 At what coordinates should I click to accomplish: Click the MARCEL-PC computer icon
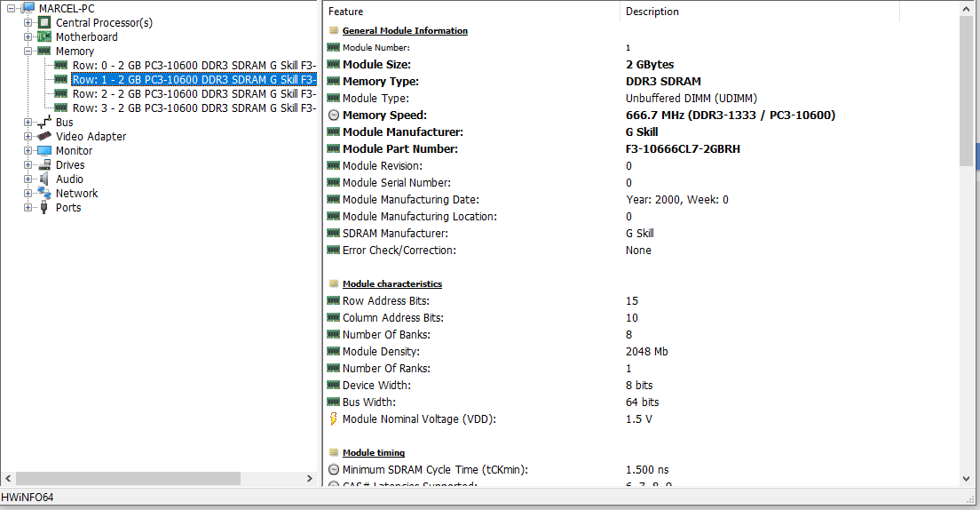pos(28,8)
